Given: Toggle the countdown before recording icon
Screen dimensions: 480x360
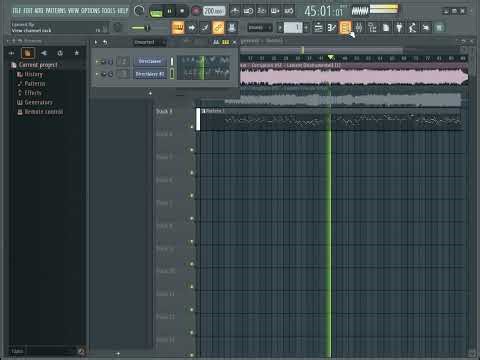Looking at the screenshot, I should pyautogui.click(x=262, y=11).
